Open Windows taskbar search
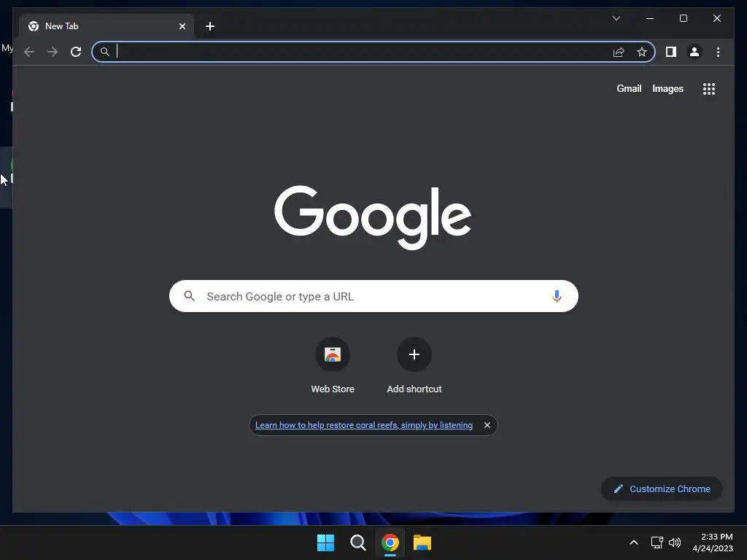 pyautogui.click(x=357, y=542)
